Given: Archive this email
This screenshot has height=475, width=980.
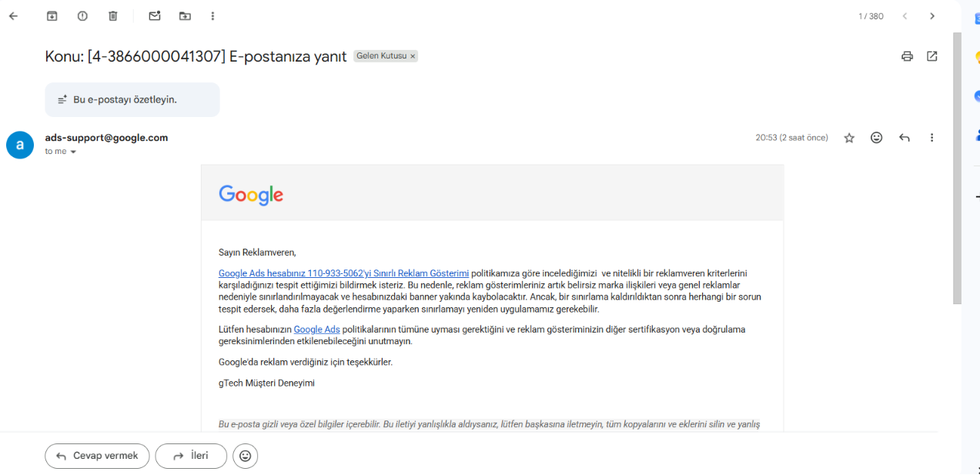Looking at the screenshot, I should coord(52,16).
